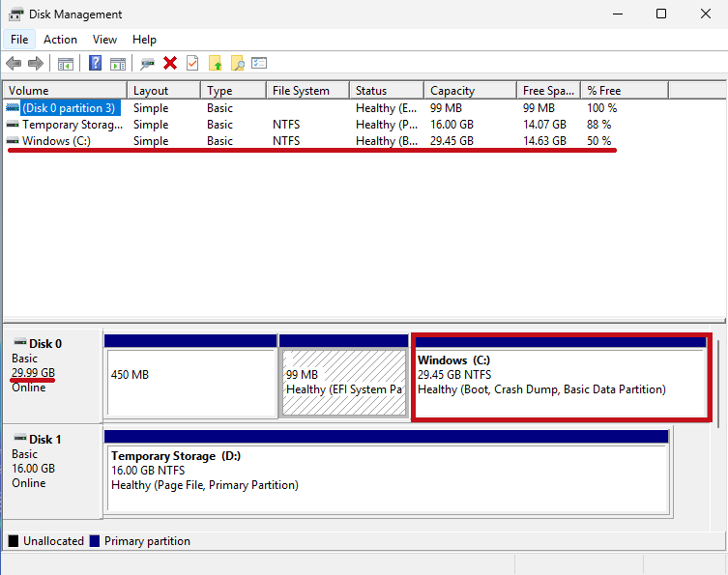Sort by the Status column header
This screenshot has width=728, height=575.
387,91
